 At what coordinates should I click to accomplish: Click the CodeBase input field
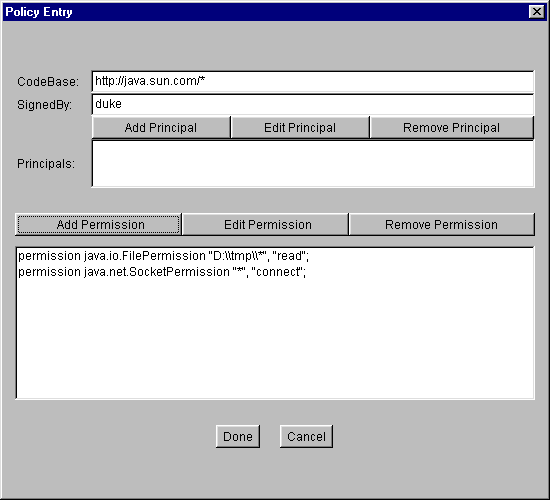pos(313,81)
